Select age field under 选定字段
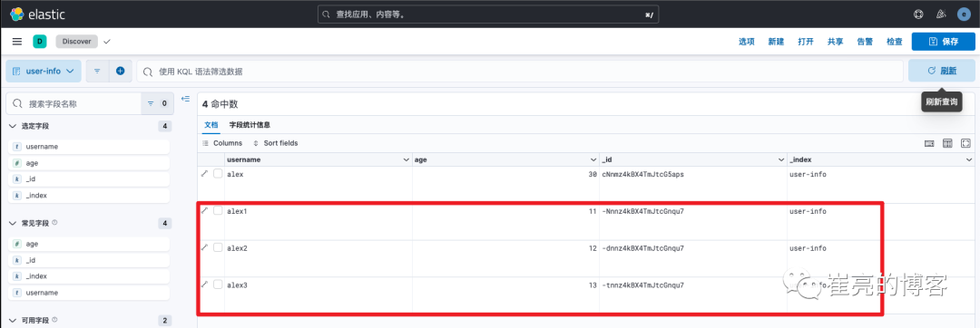 pyautogui.click(x=89, y=163)
